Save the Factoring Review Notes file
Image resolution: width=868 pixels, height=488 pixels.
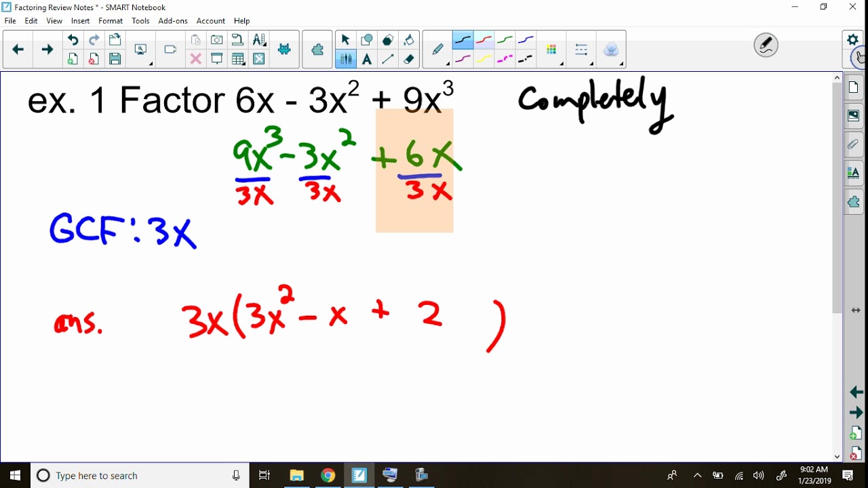(x=115, y=59)
